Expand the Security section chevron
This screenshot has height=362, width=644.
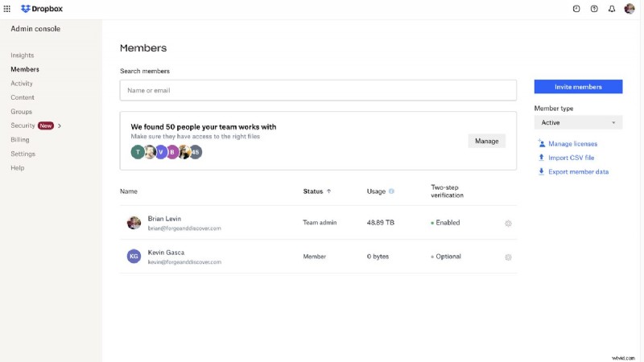60,125
